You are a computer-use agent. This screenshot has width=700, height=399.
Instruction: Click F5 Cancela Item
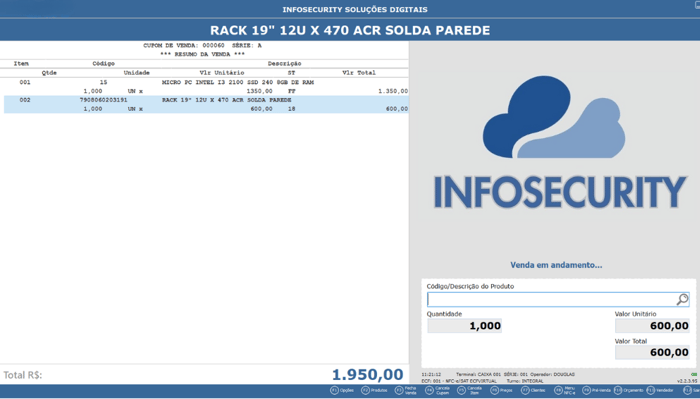click(x=470, y=391)
